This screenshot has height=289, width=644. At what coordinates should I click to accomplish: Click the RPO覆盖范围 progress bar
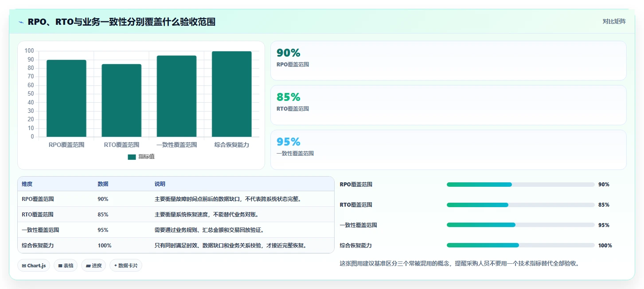click(520, 185)
